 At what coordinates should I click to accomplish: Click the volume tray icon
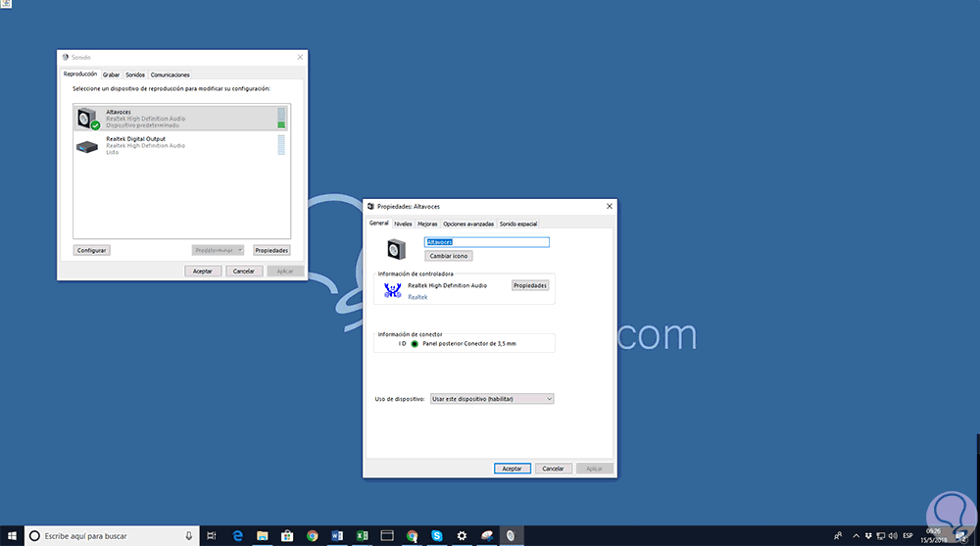coord(893,536)
